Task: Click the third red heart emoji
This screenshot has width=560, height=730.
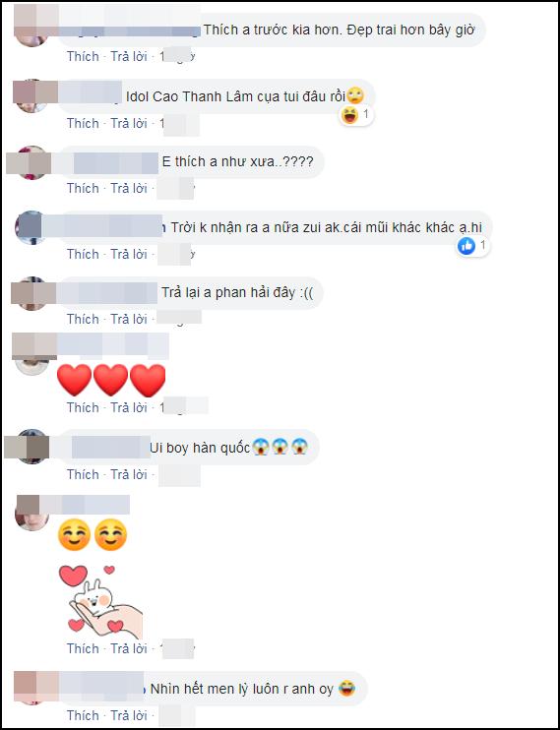Action: (x=148, y=380)
